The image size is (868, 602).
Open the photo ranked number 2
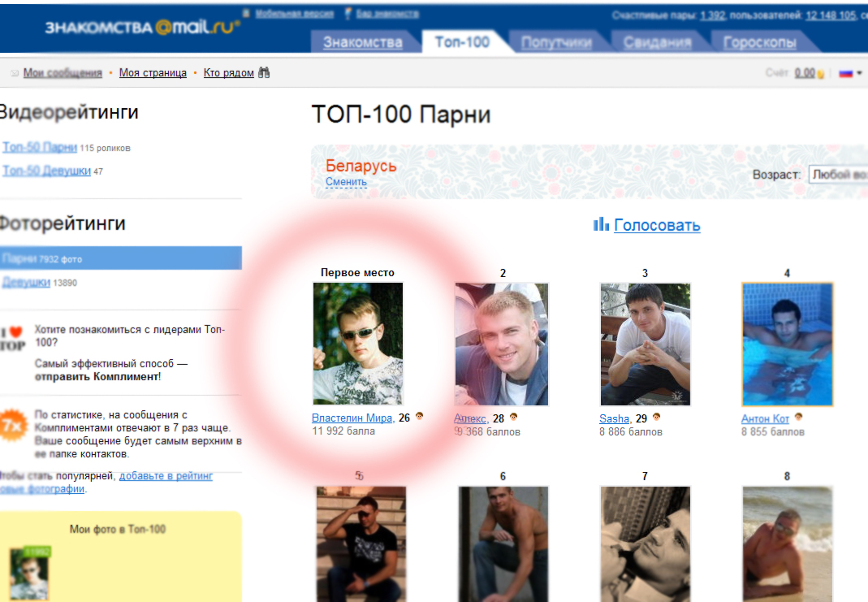point(502,344)
